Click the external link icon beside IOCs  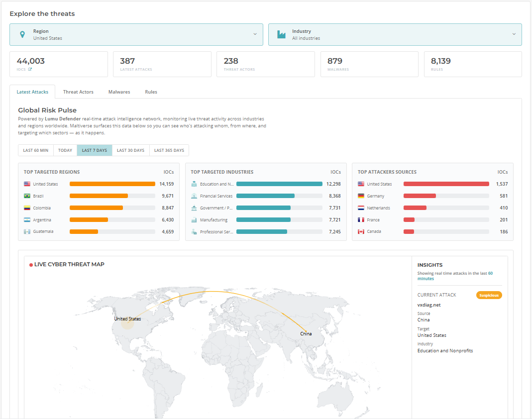coord(30,69)
